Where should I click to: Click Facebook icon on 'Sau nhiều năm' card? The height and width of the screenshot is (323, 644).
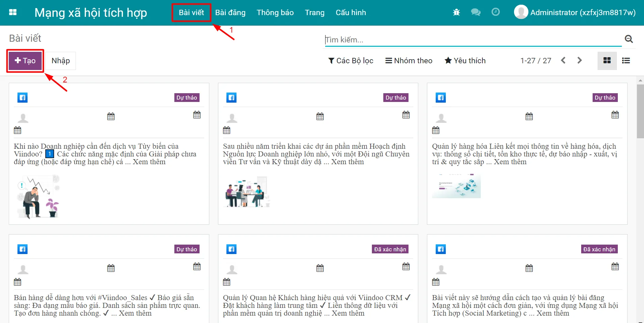231,98
